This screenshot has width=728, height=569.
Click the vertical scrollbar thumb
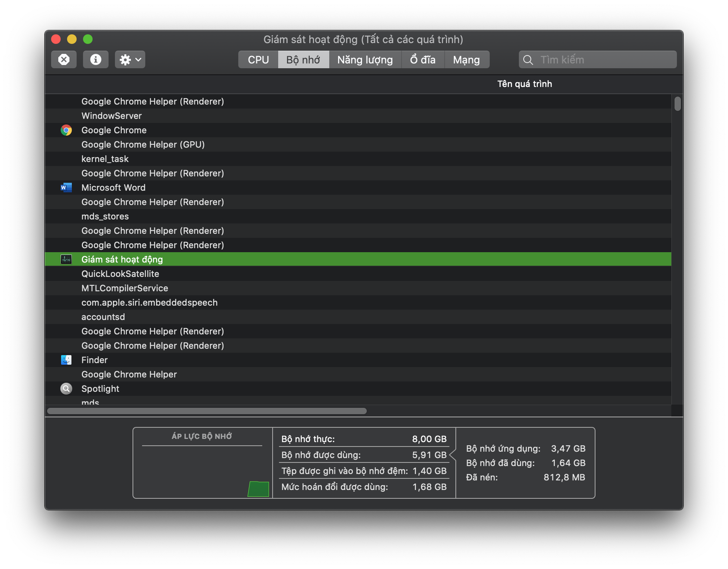pyautogui.click(x=677, y=104)
